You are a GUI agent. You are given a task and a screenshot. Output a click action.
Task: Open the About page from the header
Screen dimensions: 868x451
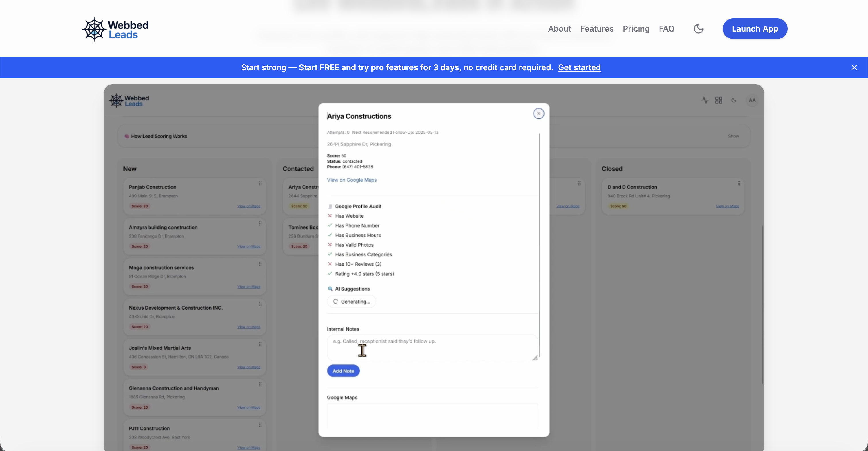(x=559, y=29)
